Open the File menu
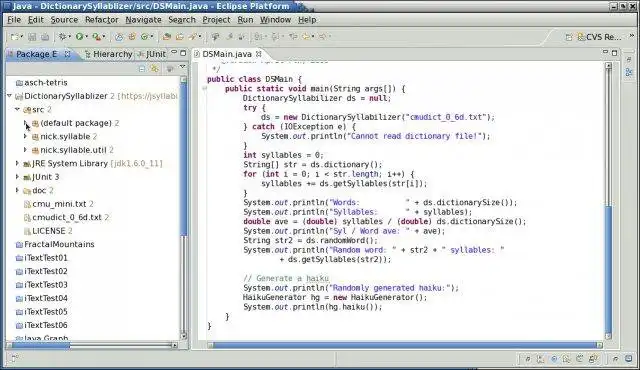Screen dimensions: 640x370 coord(14,20)
